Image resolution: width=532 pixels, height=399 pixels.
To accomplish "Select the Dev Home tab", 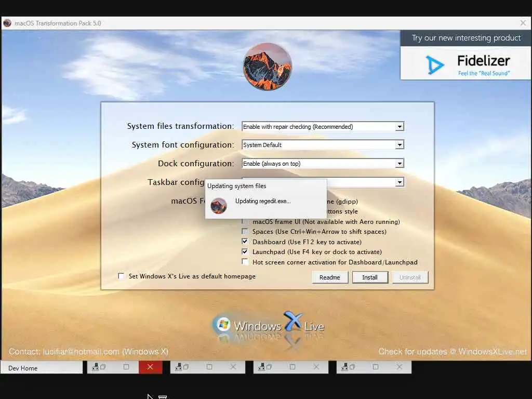I will pos(42,368).
